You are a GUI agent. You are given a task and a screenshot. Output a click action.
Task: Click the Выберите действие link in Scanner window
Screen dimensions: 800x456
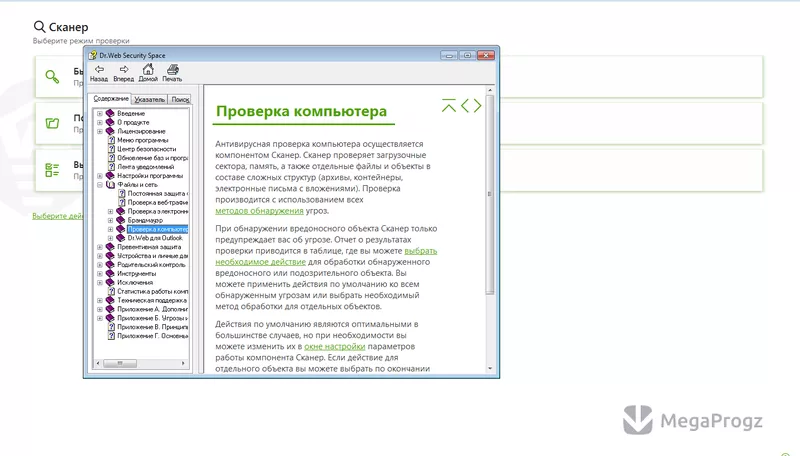pyautogui.click(x=58, y=216)
